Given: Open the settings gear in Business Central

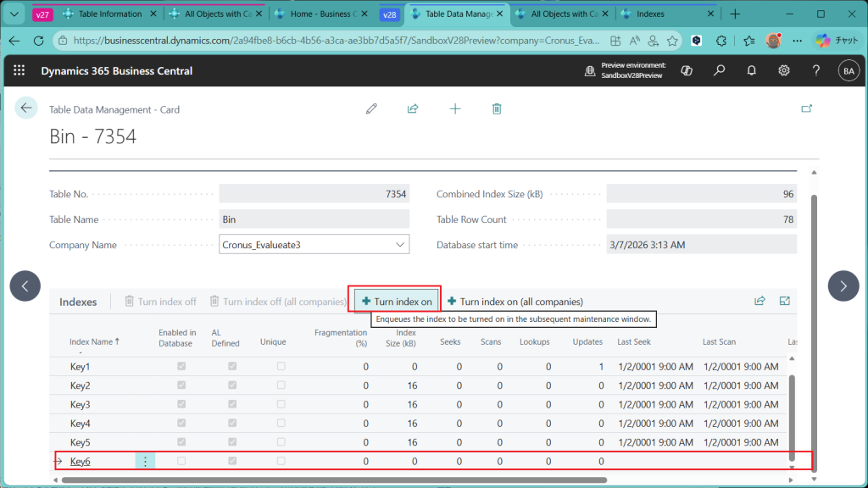Looking at the screenshot, I should tap(784, 71).
